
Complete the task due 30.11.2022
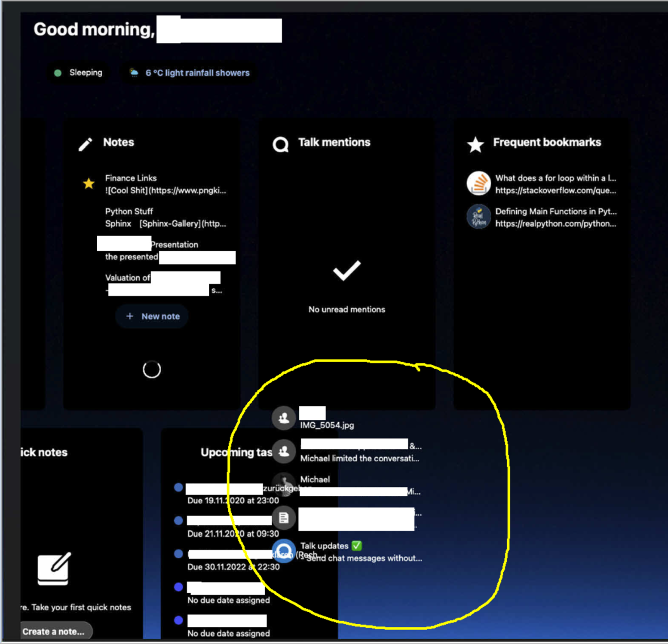[x=178, y=554]
